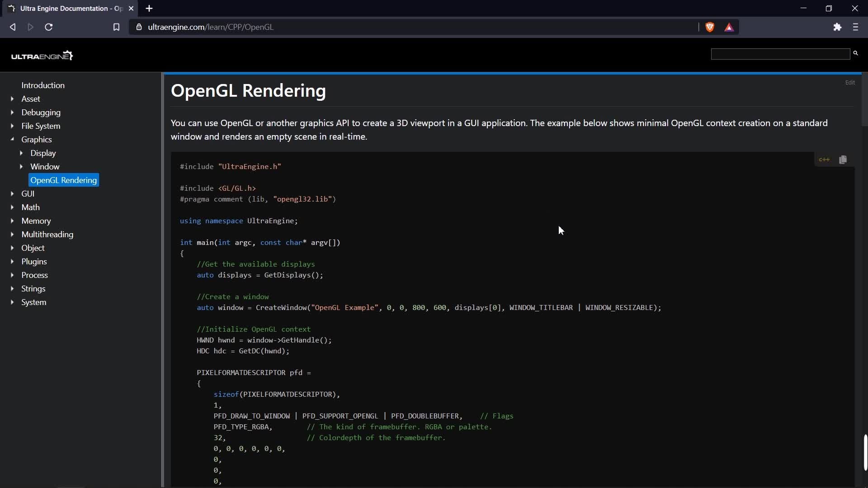Click the search magnifier icon
The height and width of the screenshot is (488, 868).
[855, 53]
